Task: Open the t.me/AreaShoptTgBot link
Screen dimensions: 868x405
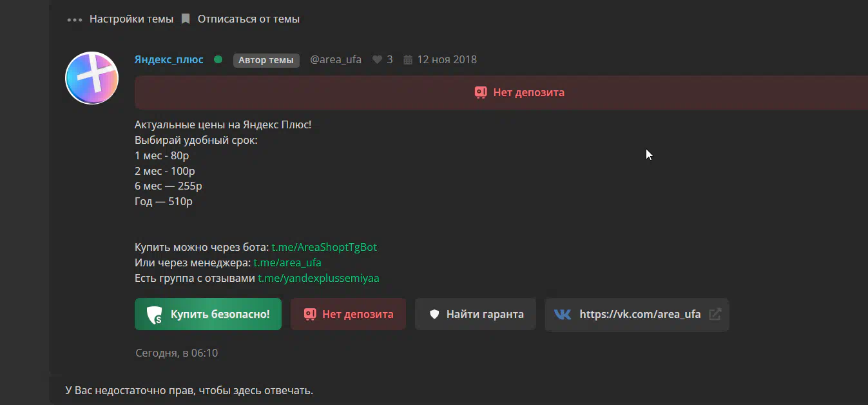Action: [324, 247]
